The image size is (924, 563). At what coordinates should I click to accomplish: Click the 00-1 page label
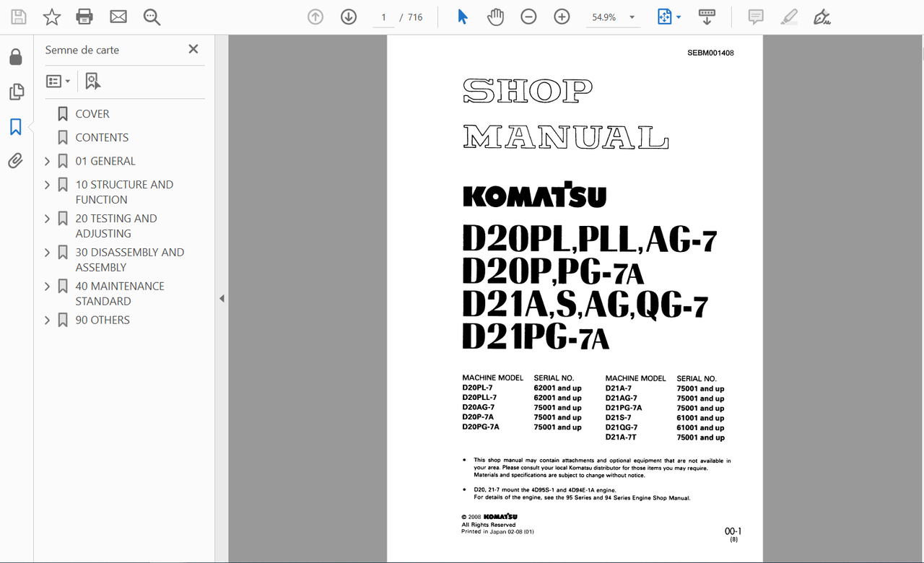click(x=733, y=531)
